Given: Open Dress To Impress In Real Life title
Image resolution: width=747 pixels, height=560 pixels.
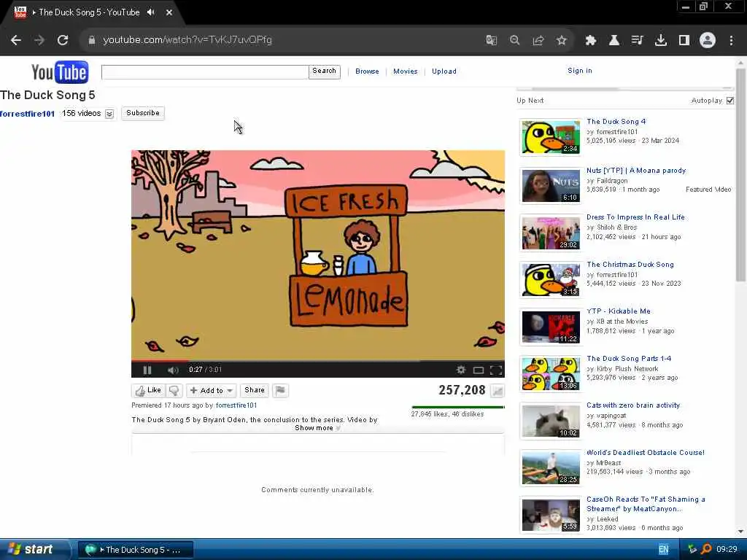Looking at the screenshot, I should tap(635, 217).
